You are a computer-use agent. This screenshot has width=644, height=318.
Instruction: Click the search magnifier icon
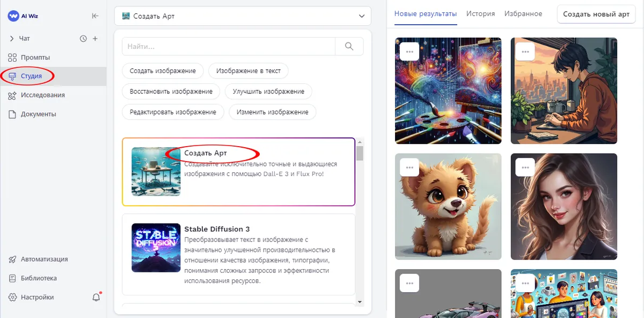349,47
